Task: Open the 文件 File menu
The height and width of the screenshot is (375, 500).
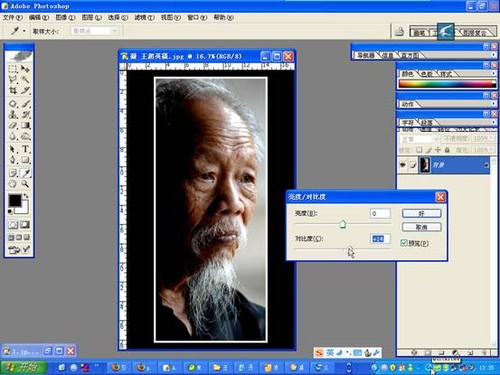Action: coord(13,17)
